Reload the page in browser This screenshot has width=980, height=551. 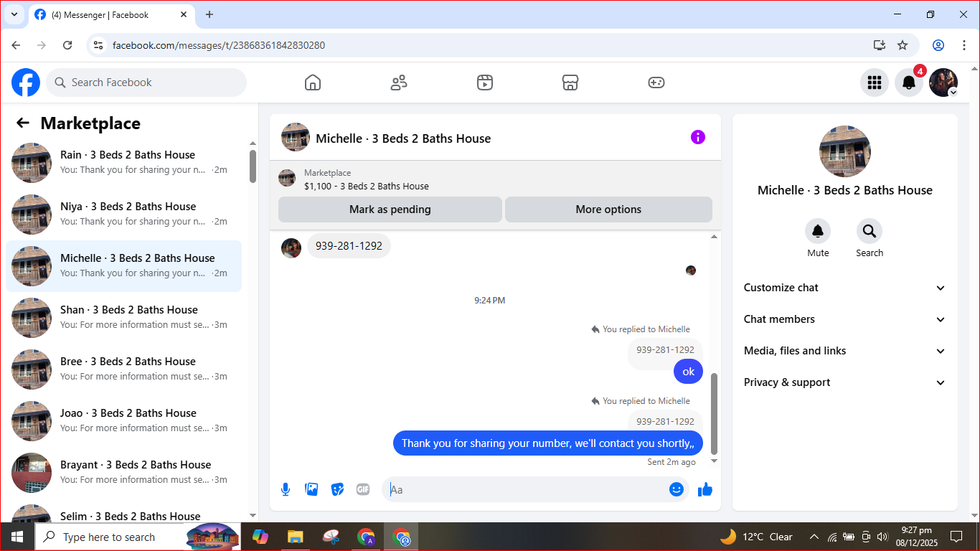click(67, 45)
